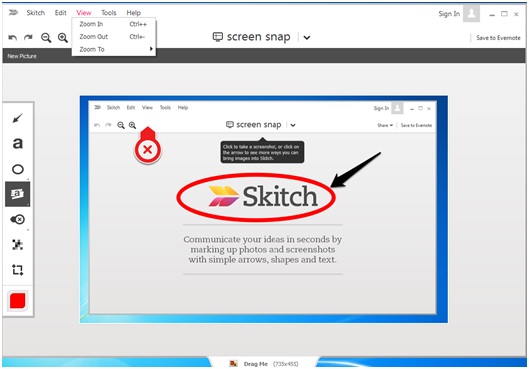The height and width of the screenshot is (369, 529).
Task: Pick the Stamp tool
Action: [x=18, y=220]
